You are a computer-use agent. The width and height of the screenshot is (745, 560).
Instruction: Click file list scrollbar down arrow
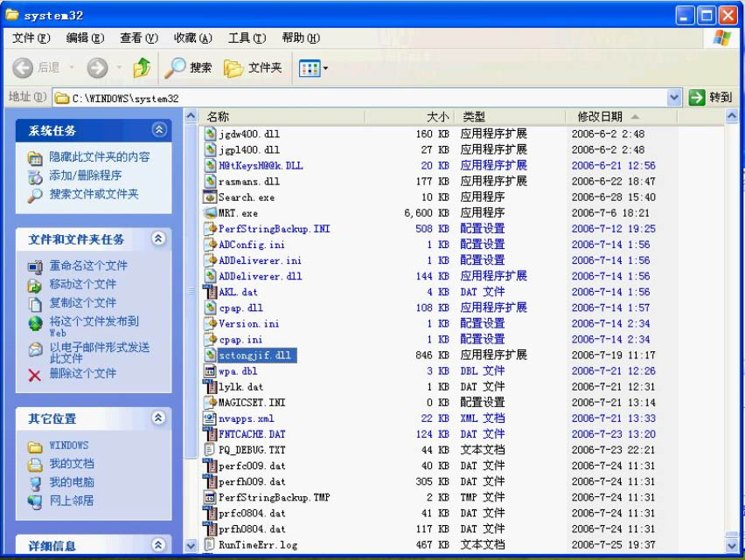pyautogui.click(x=732, y=546)
